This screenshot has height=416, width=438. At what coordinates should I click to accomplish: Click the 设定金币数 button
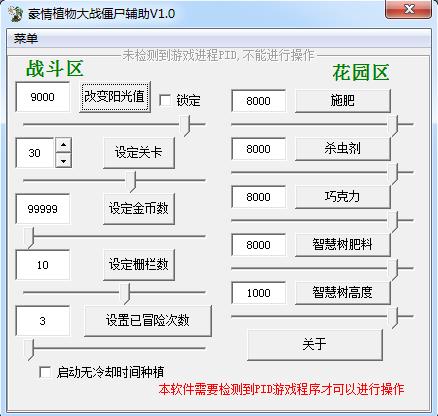pos(139,209)
